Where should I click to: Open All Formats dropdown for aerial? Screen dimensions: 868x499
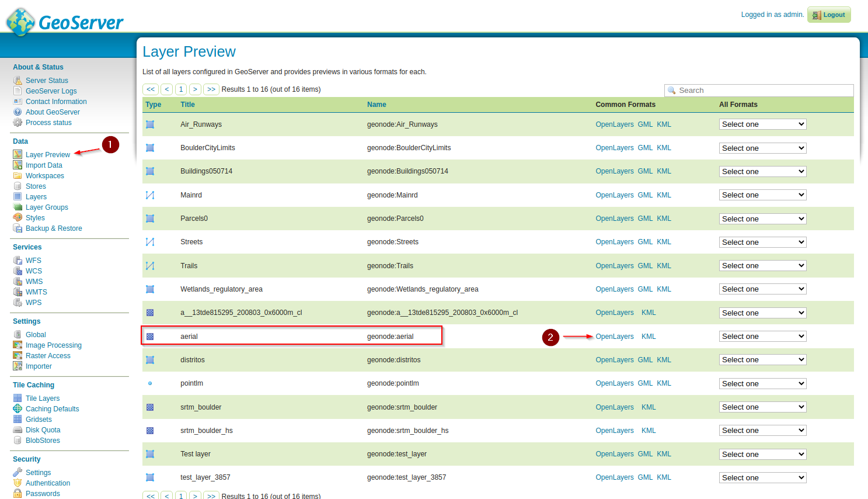pos(763,337)
